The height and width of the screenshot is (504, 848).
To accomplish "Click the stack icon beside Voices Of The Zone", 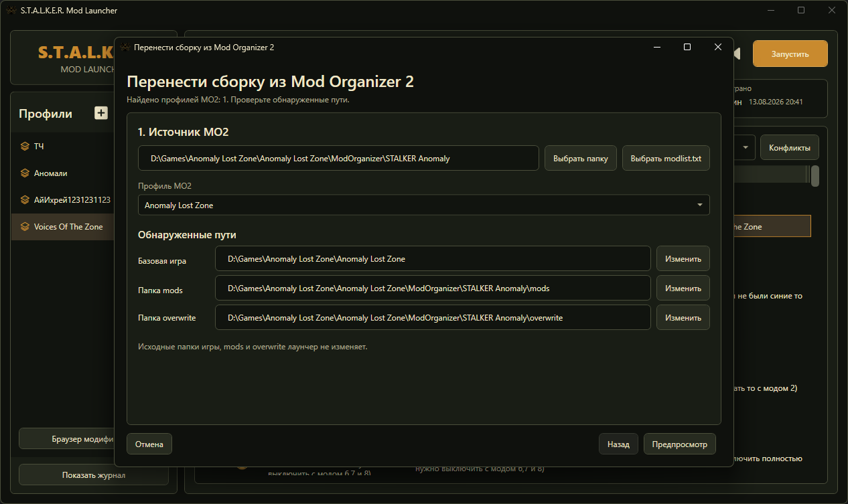I will pyautogui.click(x=25, y=226).
